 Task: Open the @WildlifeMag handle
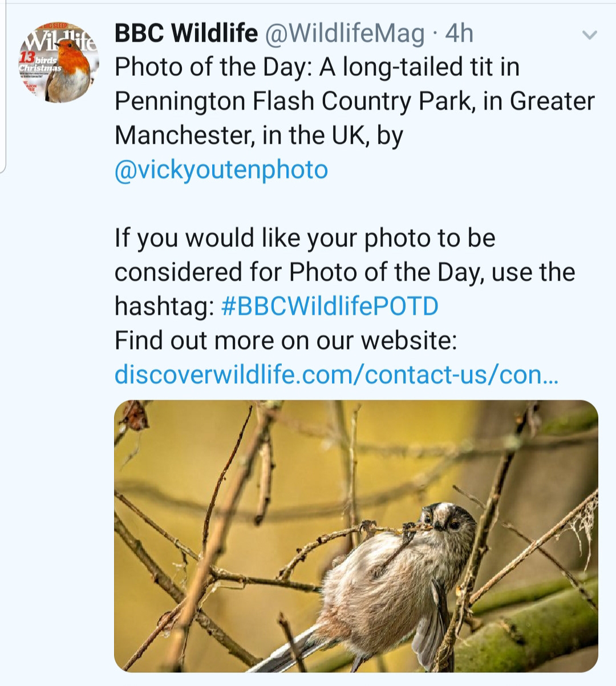point(344,34)
